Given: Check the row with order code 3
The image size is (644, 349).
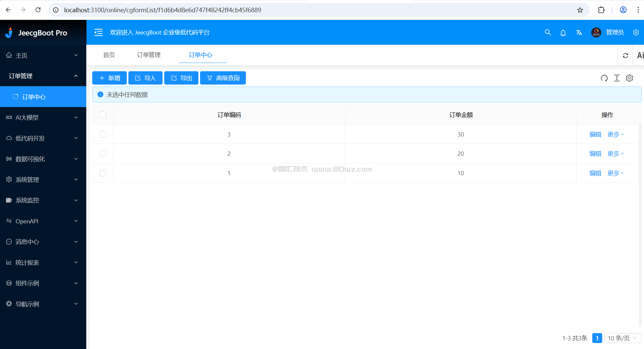Looking at the screenshot, I should (103, 134).
